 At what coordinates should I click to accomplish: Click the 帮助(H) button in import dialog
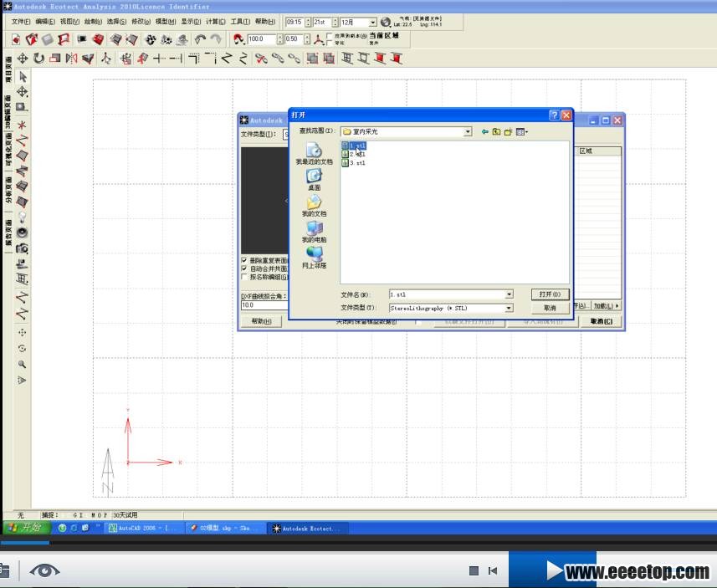(x=261, y=321)
